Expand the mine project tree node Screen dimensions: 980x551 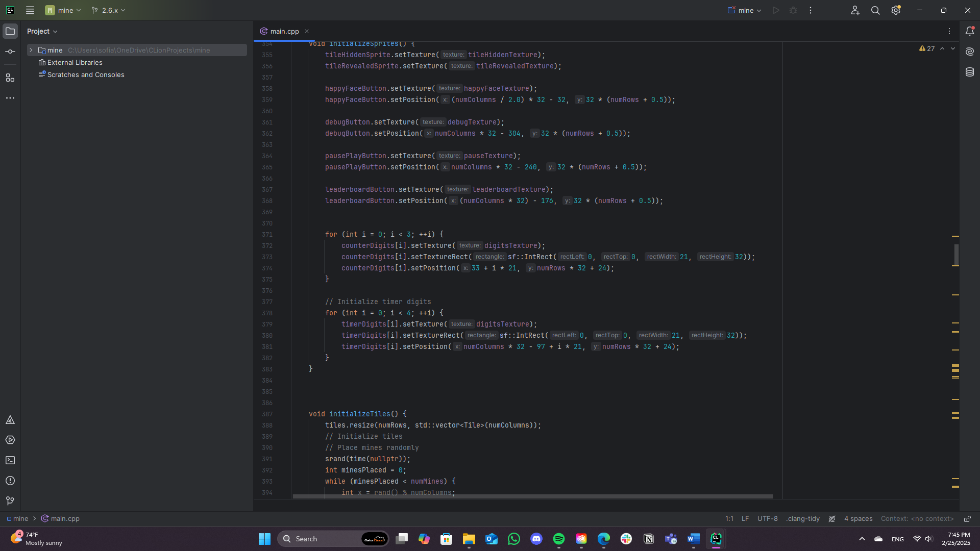(31, 50)
